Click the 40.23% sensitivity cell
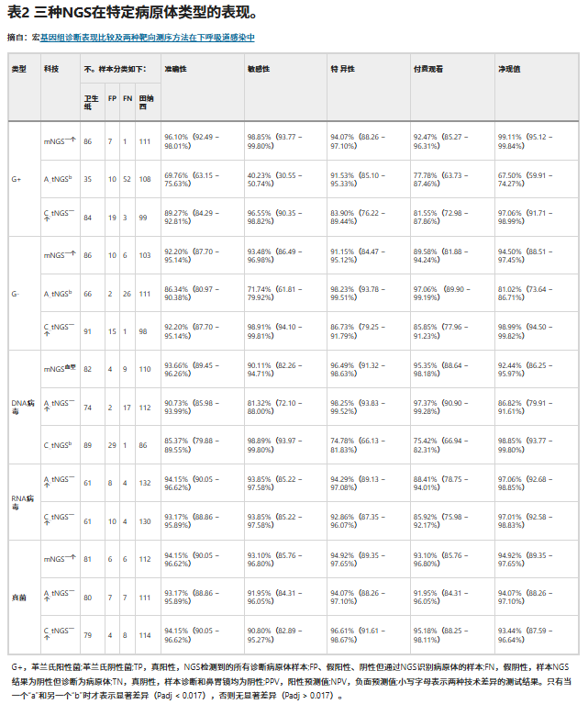 [x=283, y=179]
